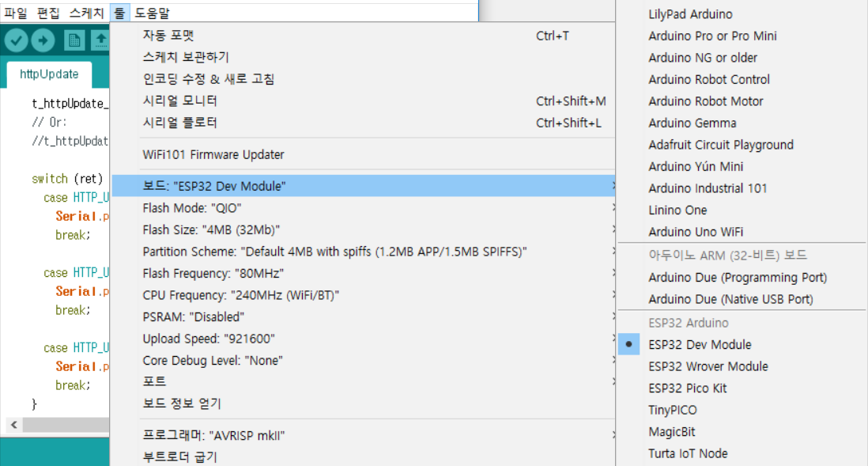The width and height of the screenshot is (868, 466).
Task: Open the 편집 menu
Action: point(48,13)
